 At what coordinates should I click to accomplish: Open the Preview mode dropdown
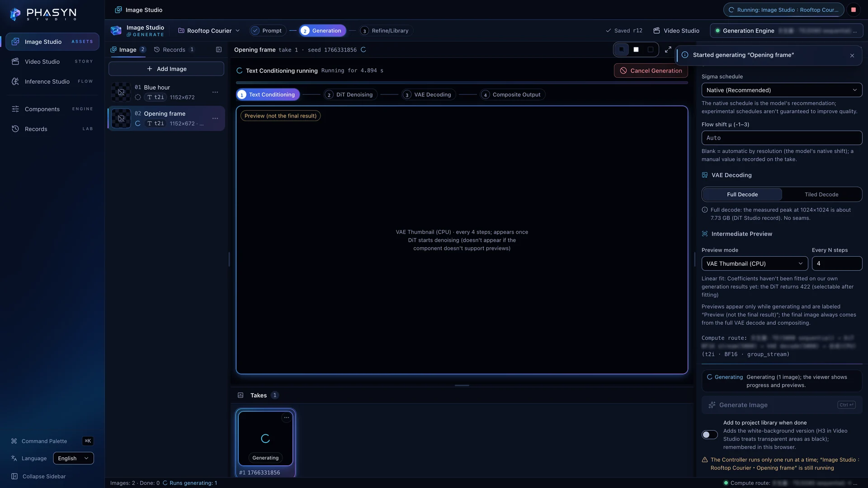[x=755, y=264]
